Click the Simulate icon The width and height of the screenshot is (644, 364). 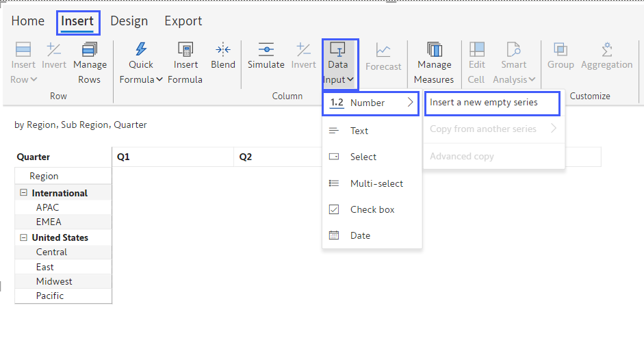point(266,50)
